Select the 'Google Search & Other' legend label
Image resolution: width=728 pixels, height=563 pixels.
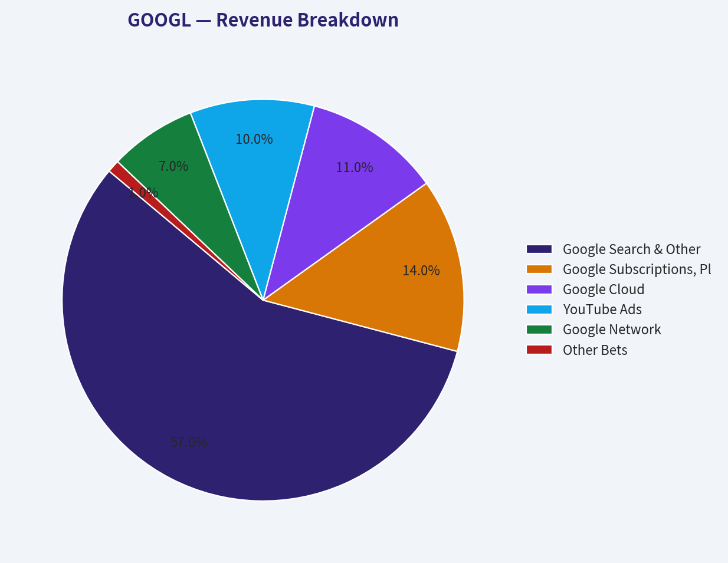click(x=631, y=249)
